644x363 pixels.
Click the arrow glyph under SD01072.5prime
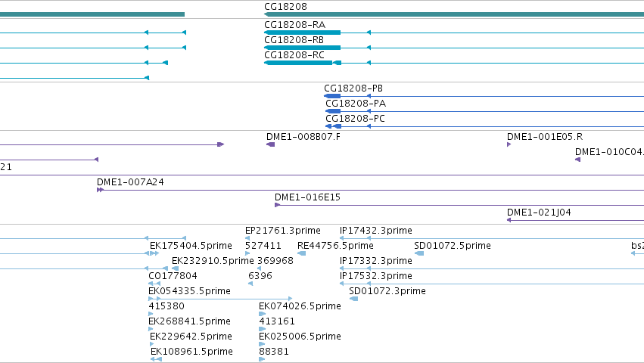pos(419,253)
